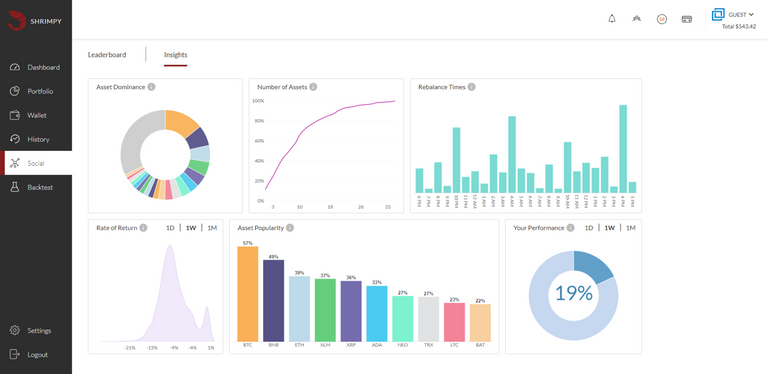The image size is (768, 374).
Task: Click the green XLM popularity bar
Action: pos(325,310)
